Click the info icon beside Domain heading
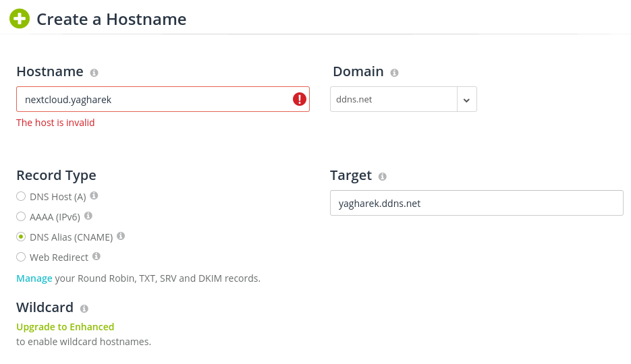 point(394,73)
